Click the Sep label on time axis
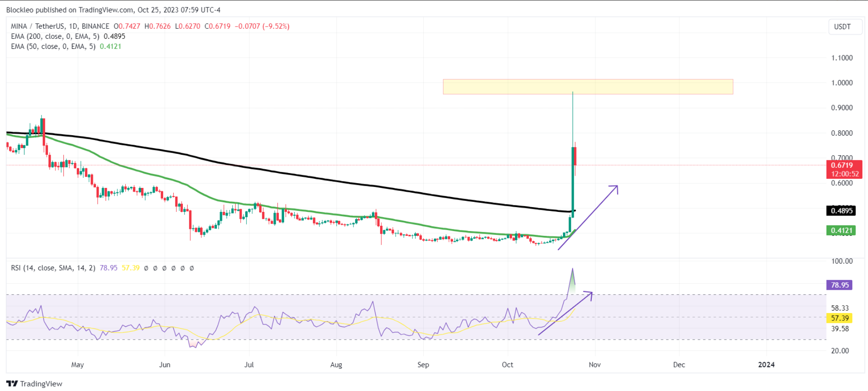 (x=423, y=364)
